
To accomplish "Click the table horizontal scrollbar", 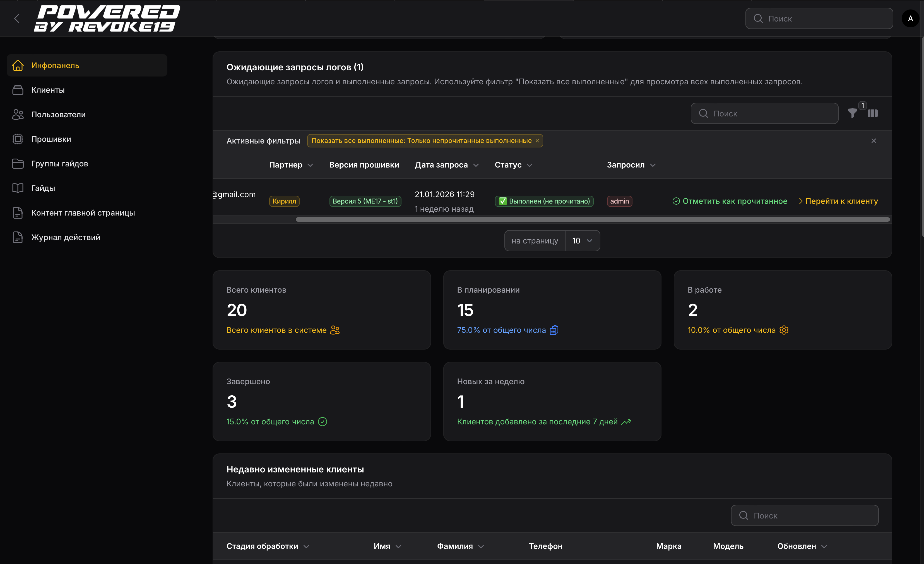I will tap(593, 219).
